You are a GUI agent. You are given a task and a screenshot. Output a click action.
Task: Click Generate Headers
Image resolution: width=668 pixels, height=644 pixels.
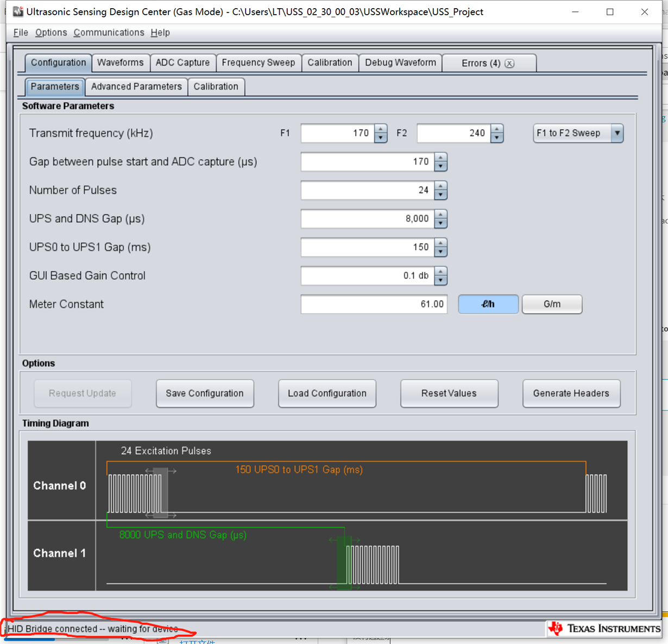pyautogui.click(x=571, y=393)
